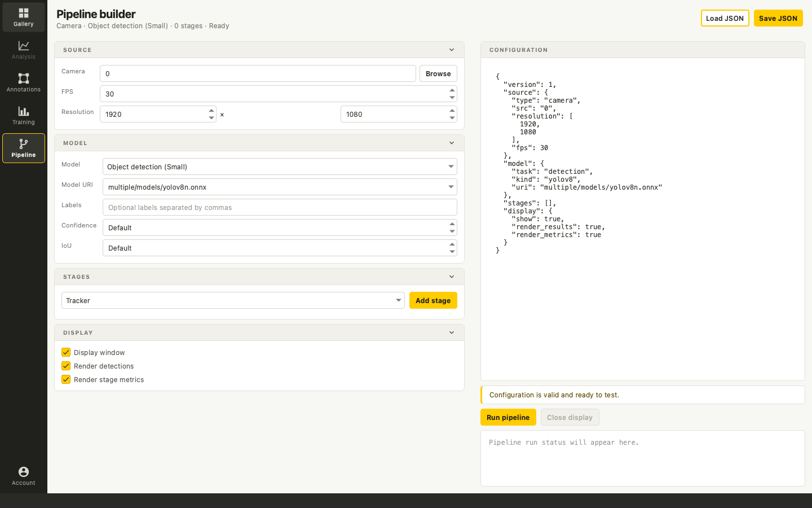Toggle the Render detections checkbox

point(66,366)
